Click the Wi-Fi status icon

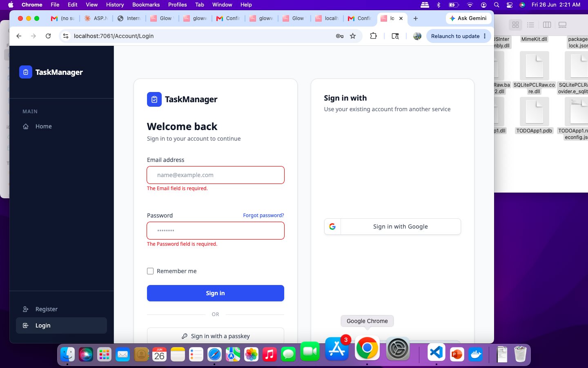(x=470, y=5)
